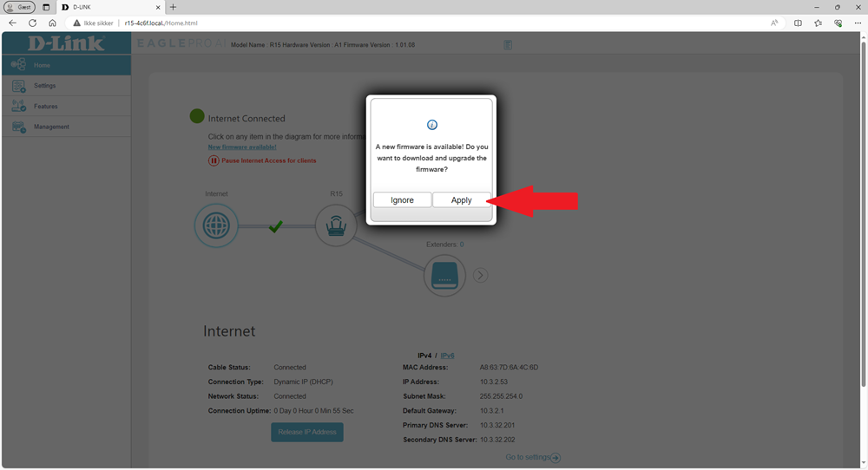Click the Internet section heading
The height and width of the screenshot is (470, 868).
pos(229,330)
